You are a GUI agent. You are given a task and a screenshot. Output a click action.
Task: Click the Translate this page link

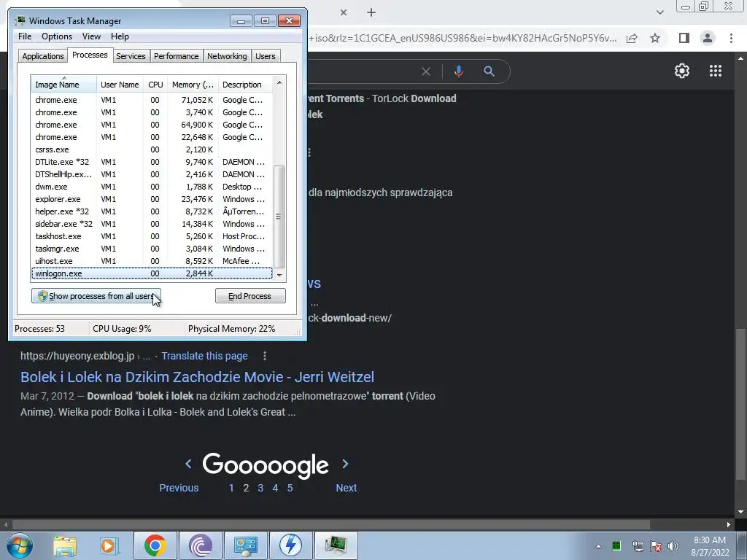coord(204,356)
